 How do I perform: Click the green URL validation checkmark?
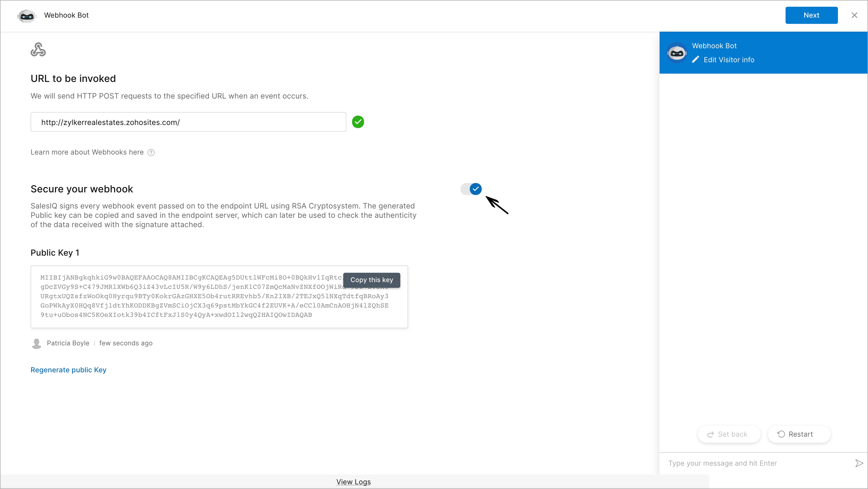click(x=358, y=122)
